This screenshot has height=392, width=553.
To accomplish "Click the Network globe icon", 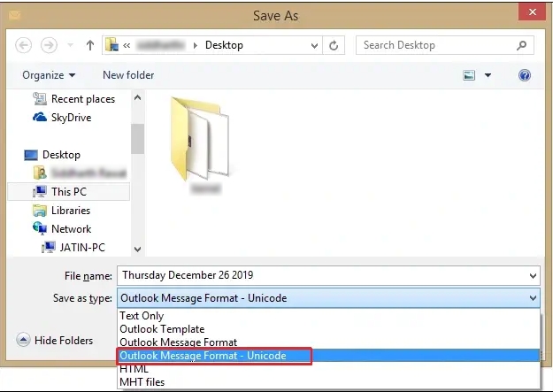I will (40, 228).
